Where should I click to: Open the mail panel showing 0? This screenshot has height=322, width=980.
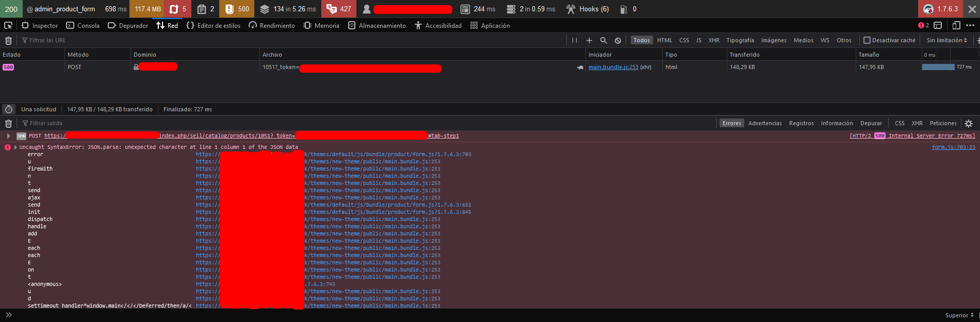[x=628, y=9]
